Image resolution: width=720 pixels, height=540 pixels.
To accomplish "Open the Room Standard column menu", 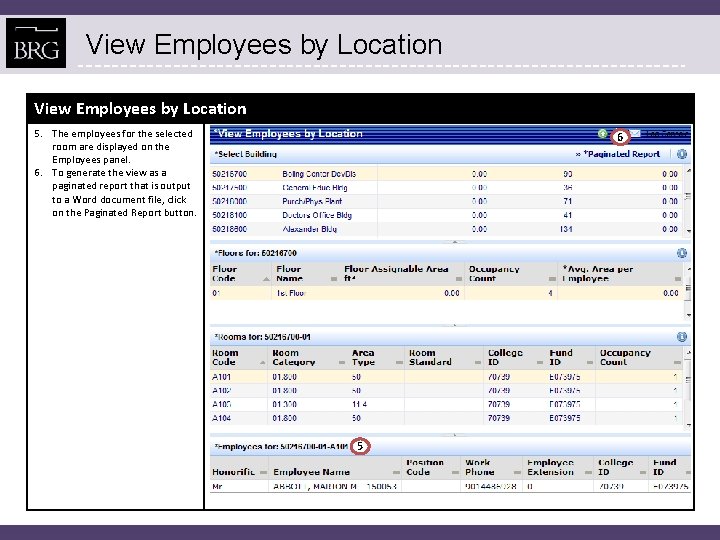I will click(478, 362).
